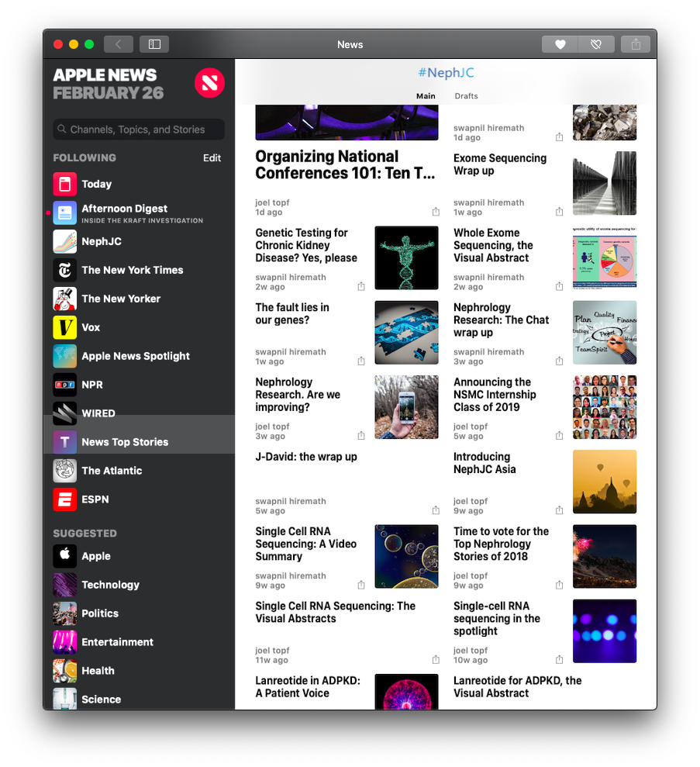Open suggested Apple topic icon
Image resolution: width=700 pixels, height=767 pixels.
(65, 556)
